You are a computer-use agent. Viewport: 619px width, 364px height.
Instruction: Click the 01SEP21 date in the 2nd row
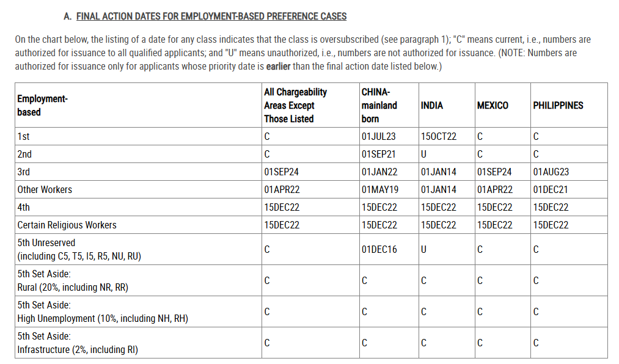378,154
